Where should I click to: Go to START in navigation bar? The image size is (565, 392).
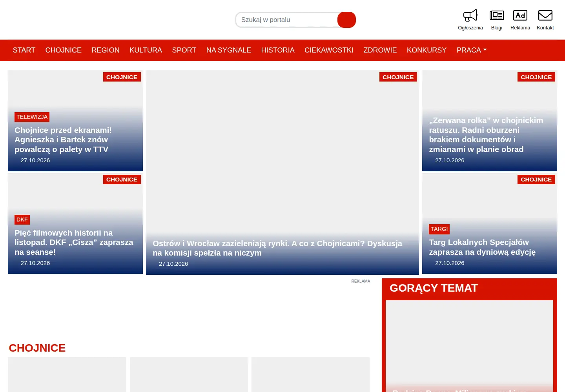click(x=24, y=50)
